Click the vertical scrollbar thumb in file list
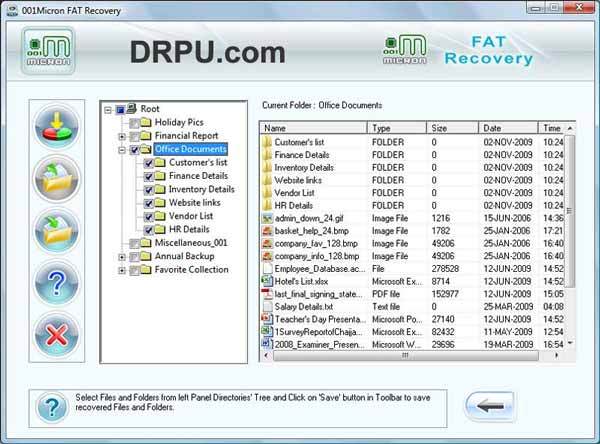 pos(570,211)
